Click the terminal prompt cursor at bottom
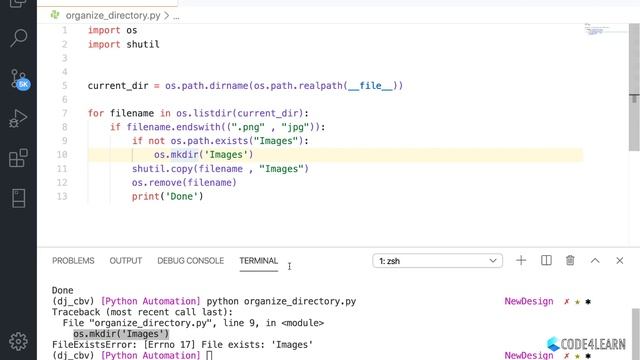Viewport: 640px width, 360px height. 209,356
